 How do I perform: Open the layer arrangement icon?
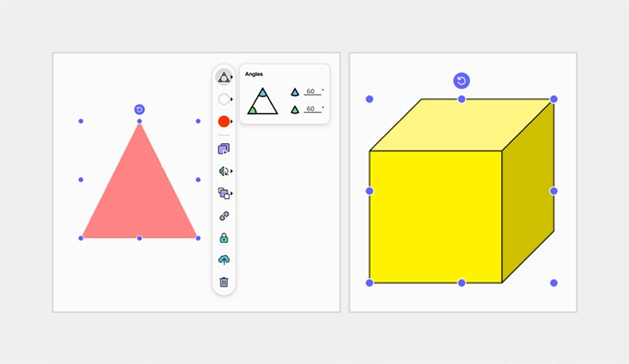[x=224, y=193]
